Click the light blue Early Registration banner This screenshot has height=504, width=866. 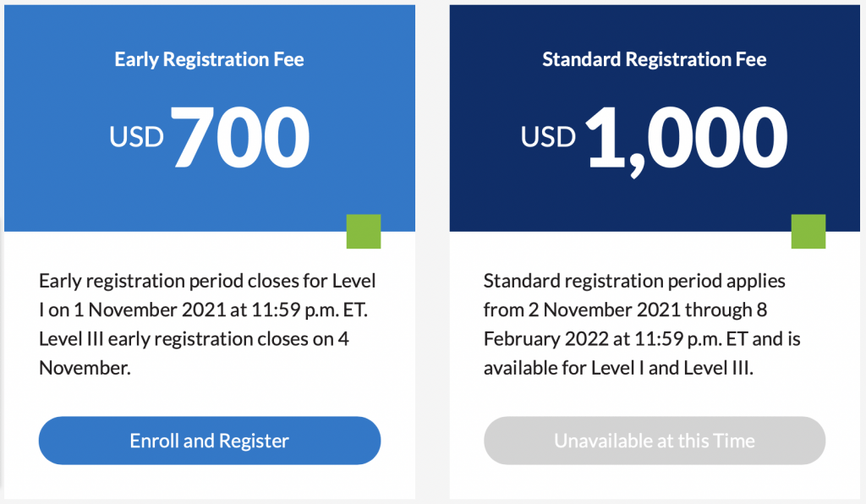[68, 186]
